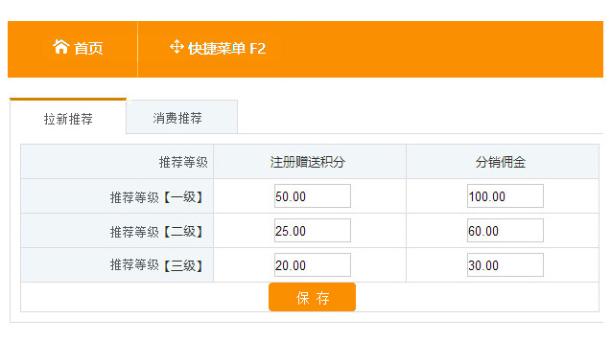The height and width of the screenshot is (364, 611).
Task: Click the move-arrows icon beside 快捷菜单
Action: tap(176, 47)
